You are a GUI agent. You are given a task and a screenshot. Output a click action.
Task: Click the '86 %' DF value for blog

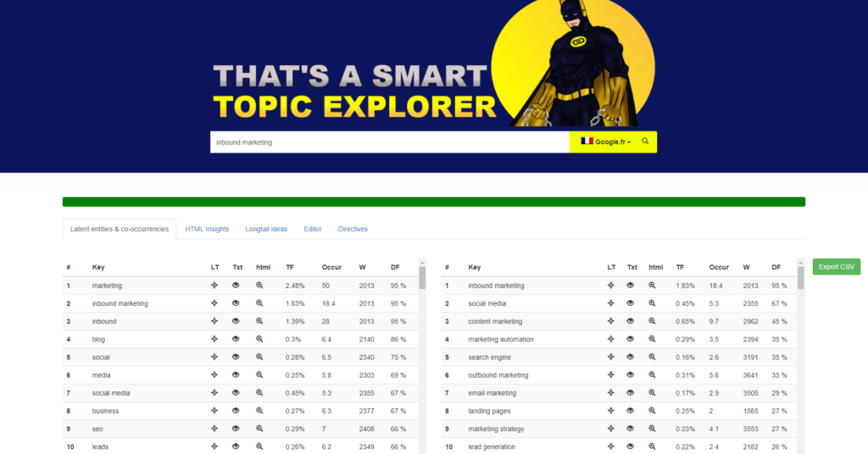[x=398, y=339]
